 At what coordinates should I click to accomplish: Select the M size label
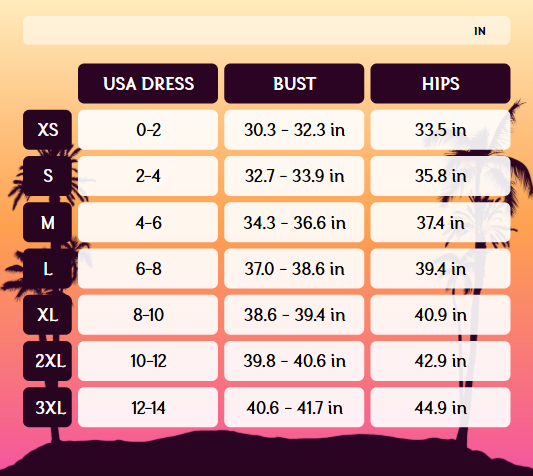(x=47, y=222)
